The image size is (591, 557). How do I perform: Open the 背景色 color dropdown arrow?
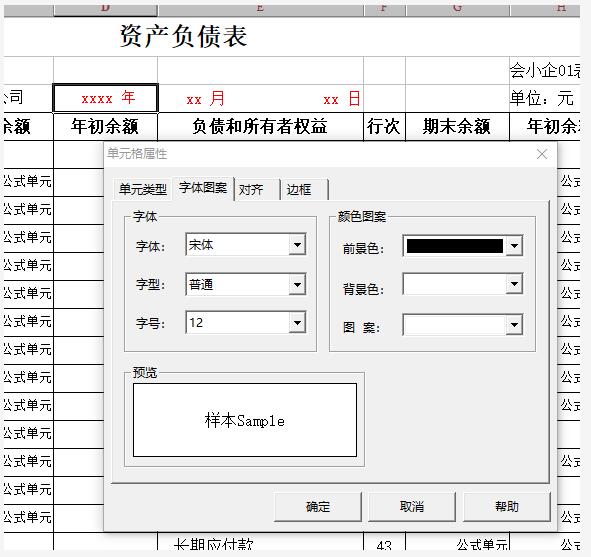[514, 284]
